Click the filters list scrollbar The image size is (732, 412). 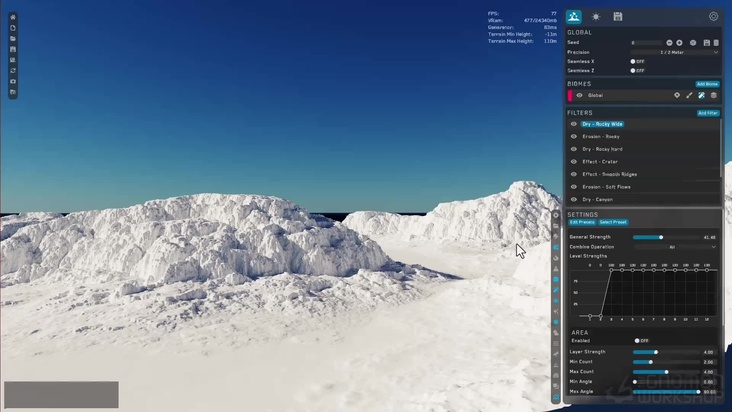(x=722, y=149)
